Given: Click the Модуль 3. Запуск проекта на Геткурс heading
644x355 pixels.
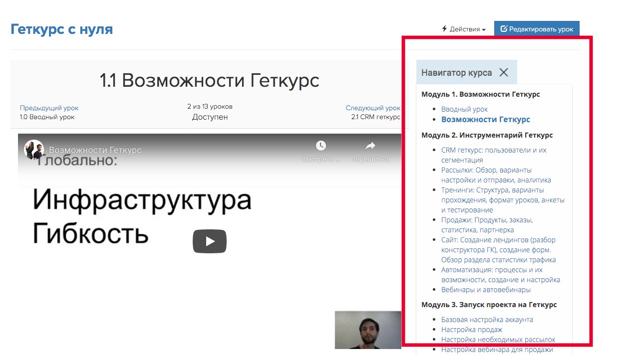Looking at the screenshot, I should click(x=489, y=305).
